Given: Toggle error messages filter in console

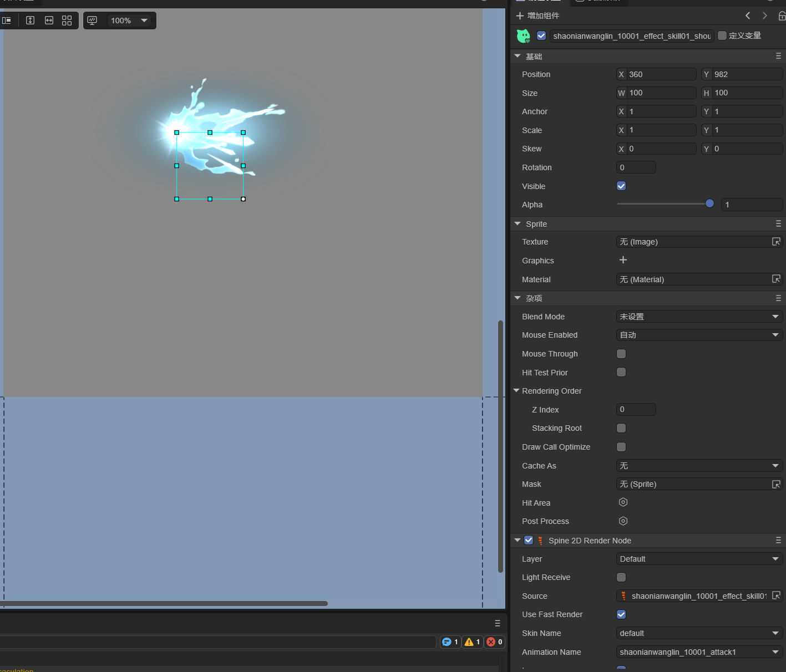Looking at the screenshot, I should pyautogui.click(x=494, y=642).
